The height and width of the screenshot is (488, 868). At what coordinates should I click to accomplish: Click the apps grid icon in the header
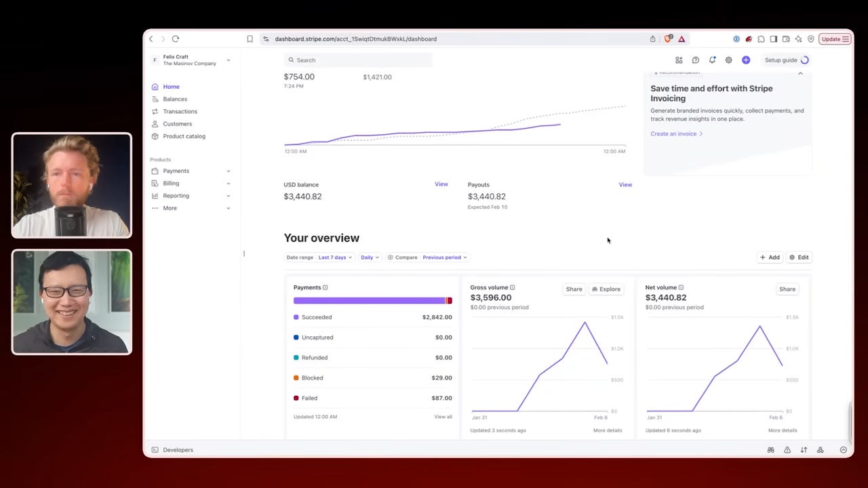679,60
